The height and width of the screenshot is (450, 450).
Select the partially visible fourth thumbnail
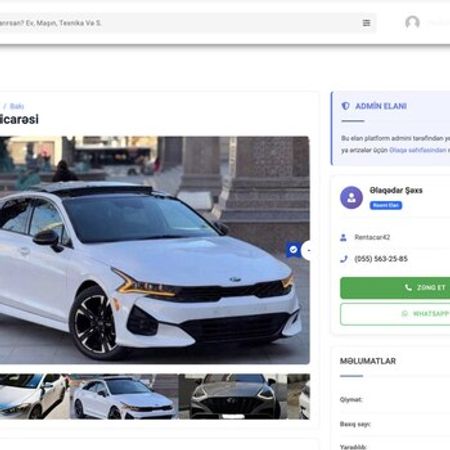pyautogui.click(x=299, y=396)
